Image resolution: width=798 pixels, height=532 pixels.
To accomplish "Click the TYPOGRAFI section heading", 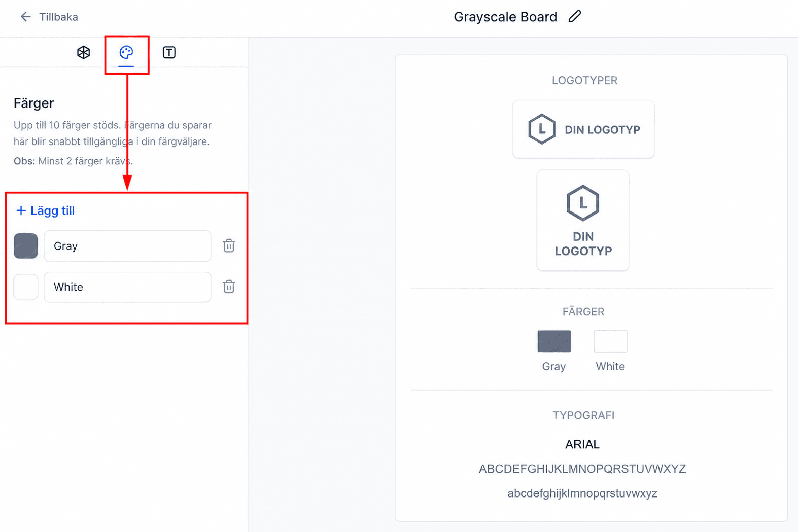I will [583, 415].
